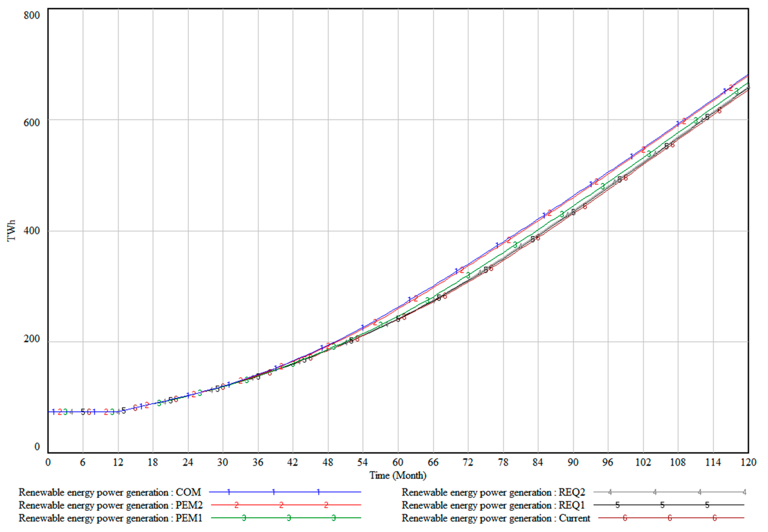This screenshot has width=768, height=532.
Task: Click the 400 y-axis tick label
Action: point(32,231)
